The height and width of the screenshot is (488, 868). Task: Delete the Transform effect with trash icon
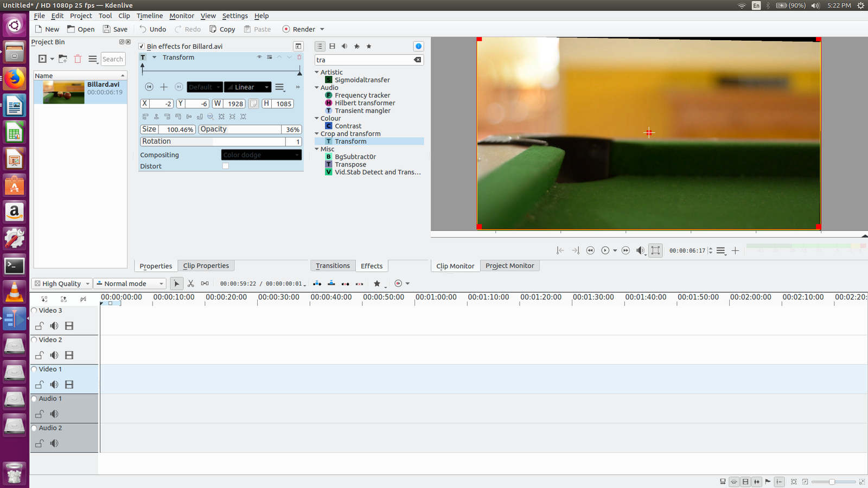299,57
